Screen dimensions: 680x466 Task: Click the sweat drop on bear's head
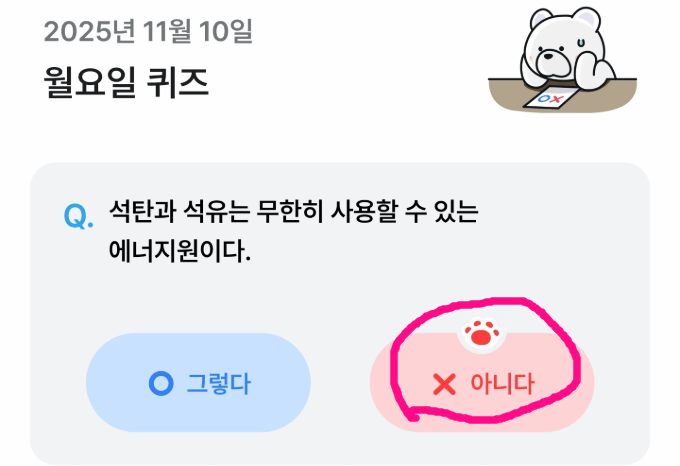[580, 42]
